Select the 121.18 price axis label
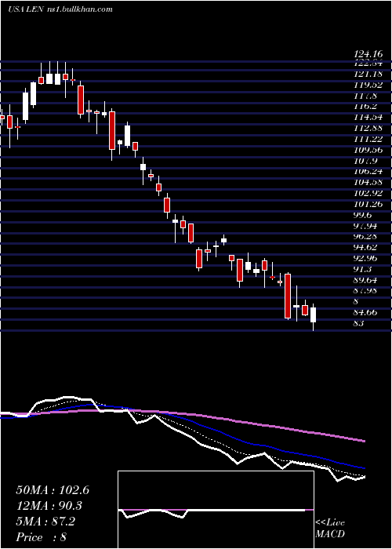Viewport: 392px width, 549px height. click(x=368, y=75)
